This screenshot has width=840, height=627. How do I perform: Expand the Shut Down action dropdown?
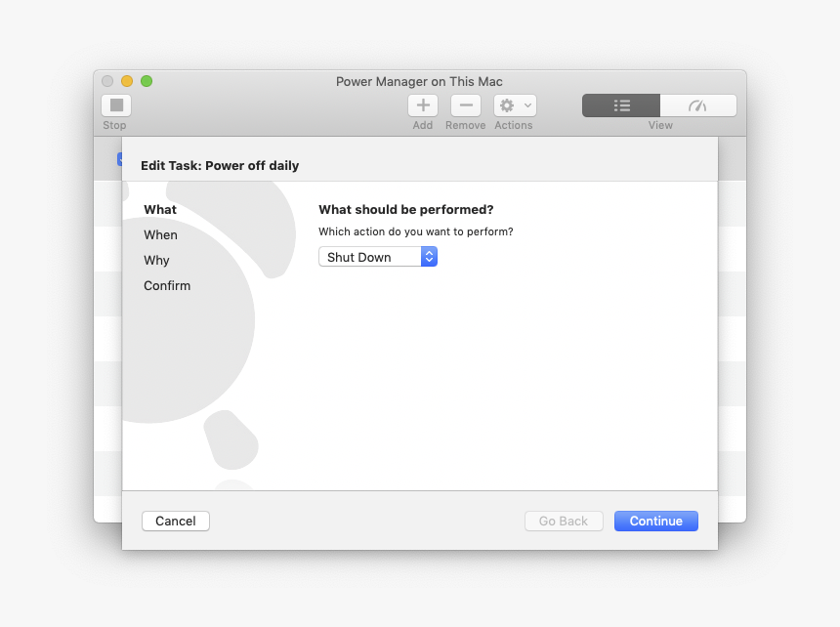pos(377,257)
